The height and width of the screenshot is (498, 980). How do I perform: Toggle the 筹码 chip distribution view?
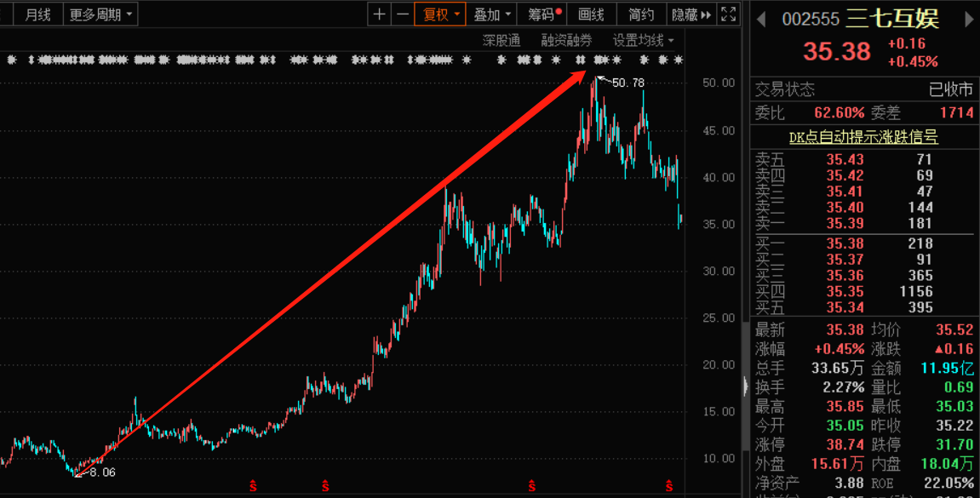click(x=543, y=14)
